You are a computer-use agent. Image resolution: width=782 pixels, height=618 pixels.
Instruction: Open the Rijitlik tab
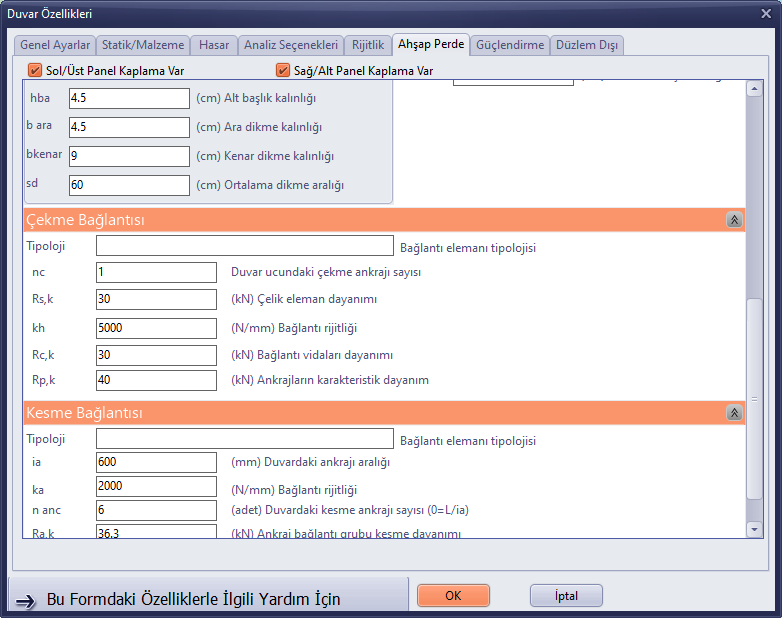point(368,45)
